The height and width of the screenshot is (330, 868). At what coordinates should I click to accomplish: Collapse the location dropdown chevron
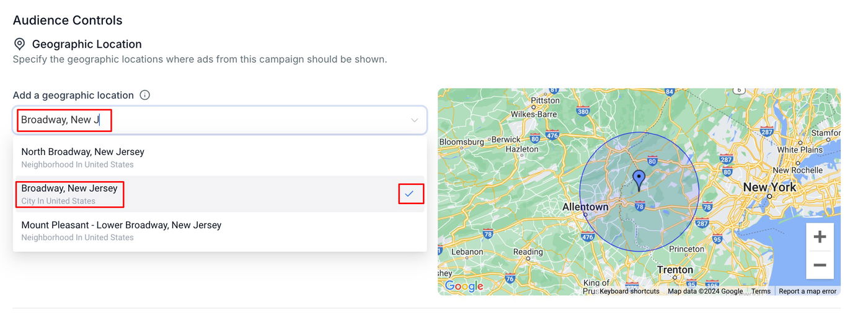coord(414,120)
